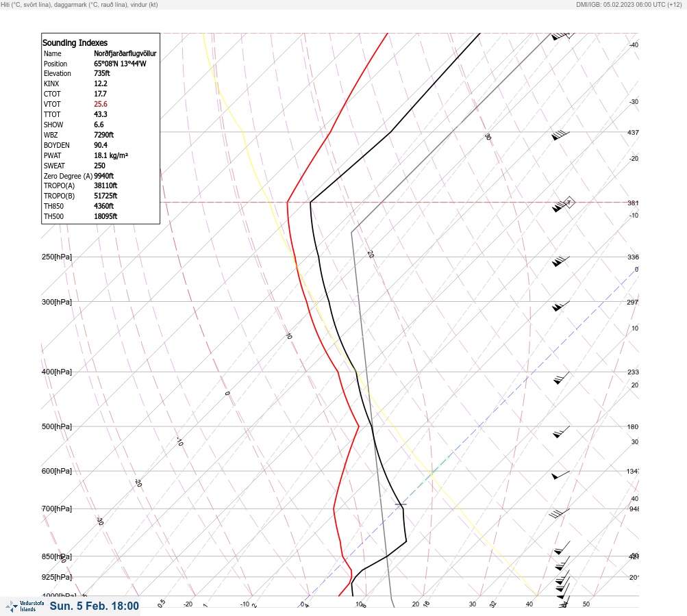Image resolution: width=687 pixels, height=616 pixels.
Task: Click the diamond tropopause marker near 381
Action: pos(569,203)
